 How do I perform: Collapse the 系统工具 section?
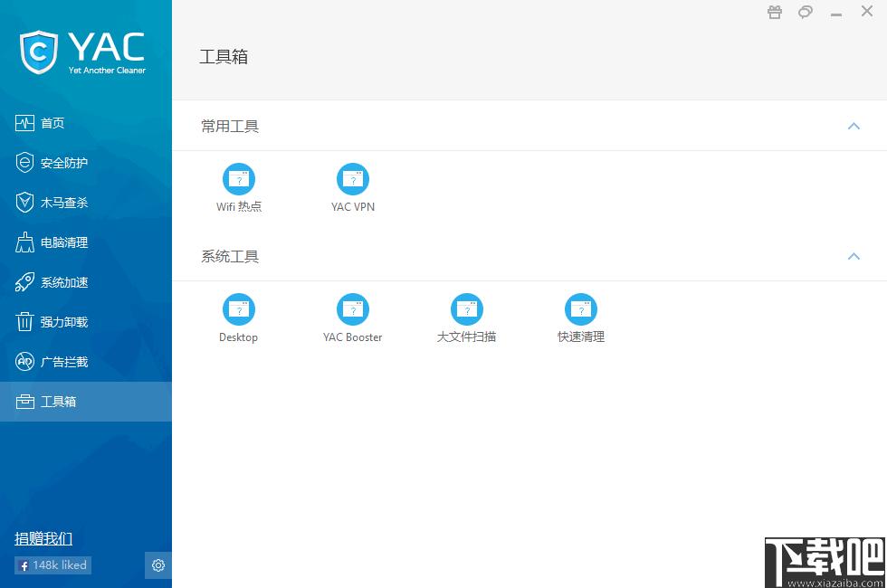[x=854, y=257]
